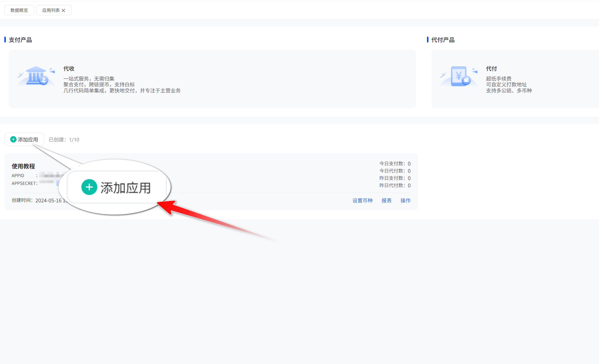This screenshot has width=599, height=364.
Task: Click the 今日支付数 statistic
Action: pos(395,163)
